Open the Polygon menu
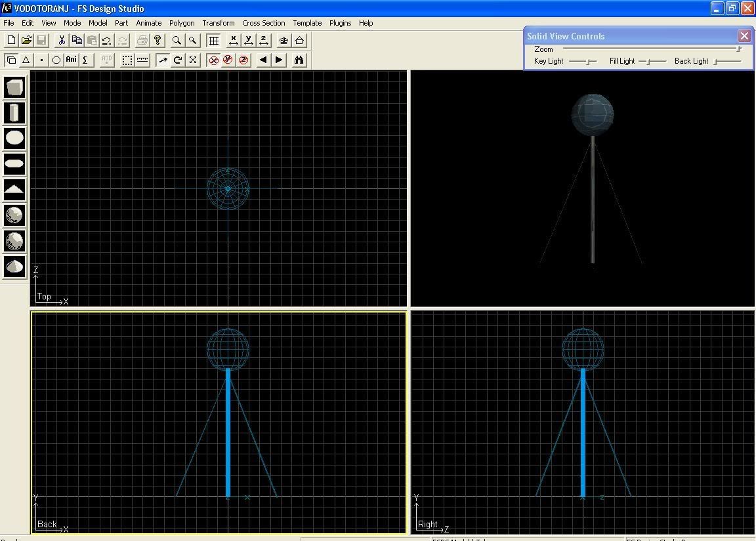This screenshot has height=541, width=756. click(182, 23)
